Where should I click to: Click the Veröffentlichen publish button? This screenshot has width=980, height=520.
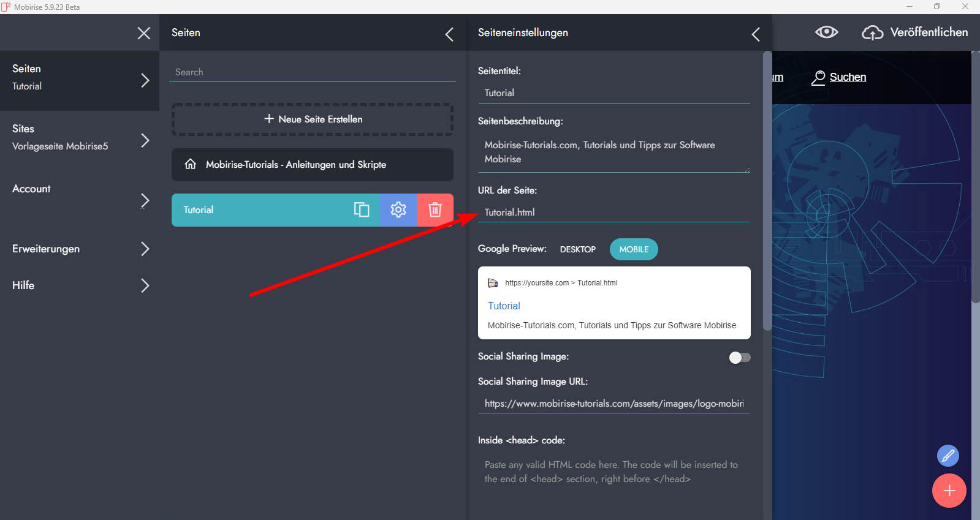pyautogui.click(x=915, y=32)
